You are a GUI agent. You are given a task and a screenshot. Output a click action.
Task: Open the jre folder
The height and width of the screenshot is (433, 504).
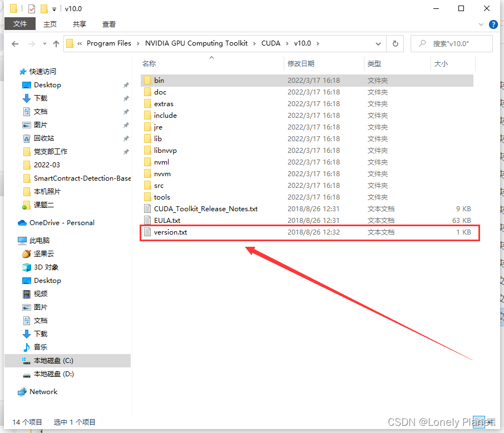click(x=307, y=127)
